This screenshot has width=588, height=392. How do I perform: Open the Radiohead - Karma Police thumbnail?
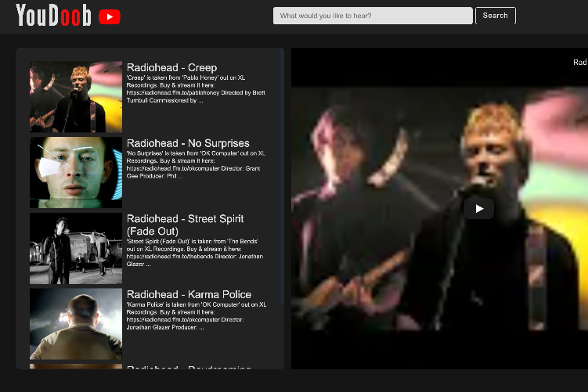point(76,324)
